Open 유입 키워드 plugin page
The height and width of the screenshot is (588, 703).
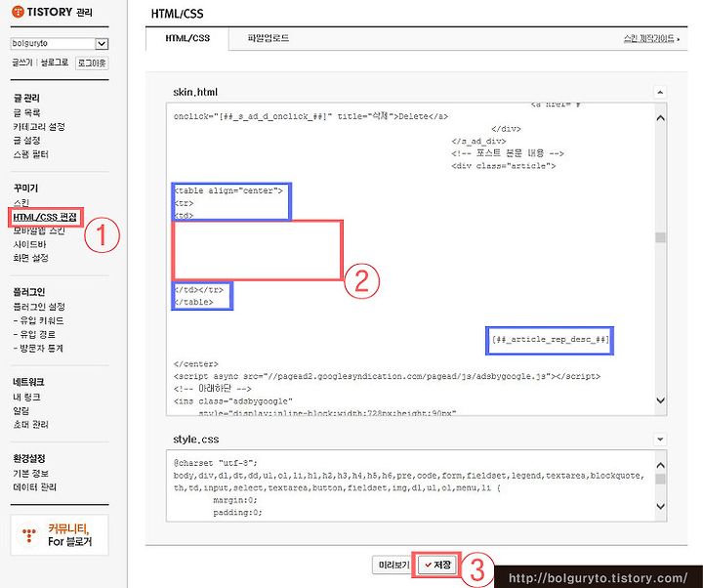pos(38,320)
